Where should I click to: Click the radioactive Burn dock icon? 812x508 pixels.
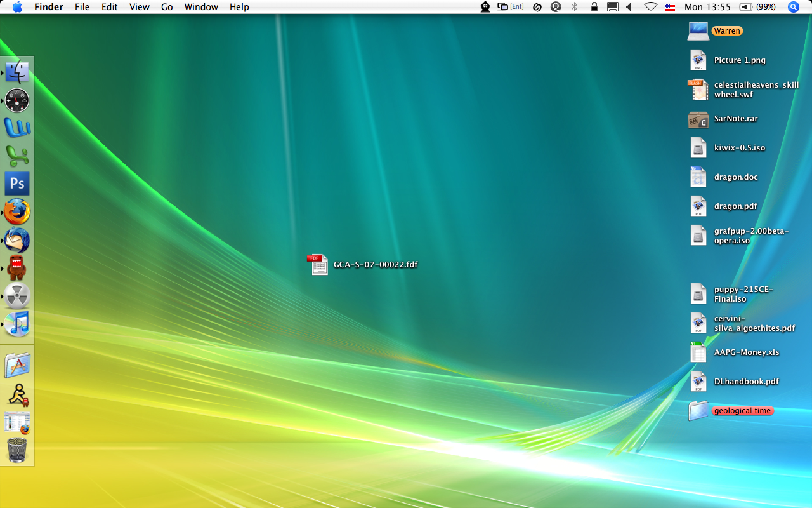[x=17, y=295]
